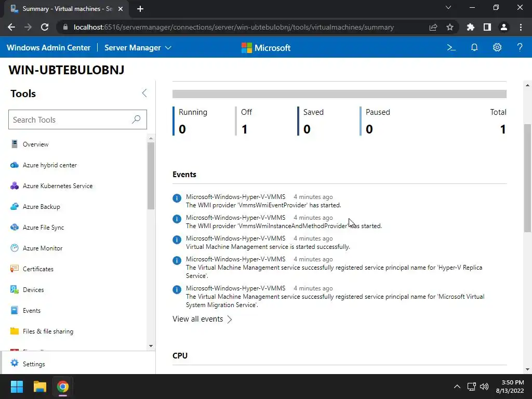This screenshot has height=399, width=532.
Task: Click the Azure Backup cloud icon
Action: [x=14, y=206]
